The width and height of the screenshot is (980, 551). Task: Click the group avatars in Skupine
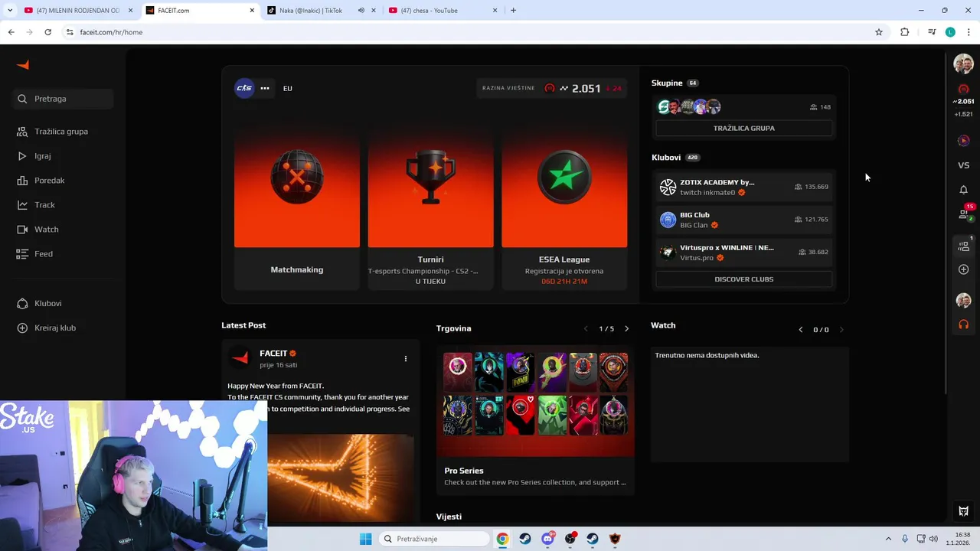pyautogui.click(x=689, y=107)
